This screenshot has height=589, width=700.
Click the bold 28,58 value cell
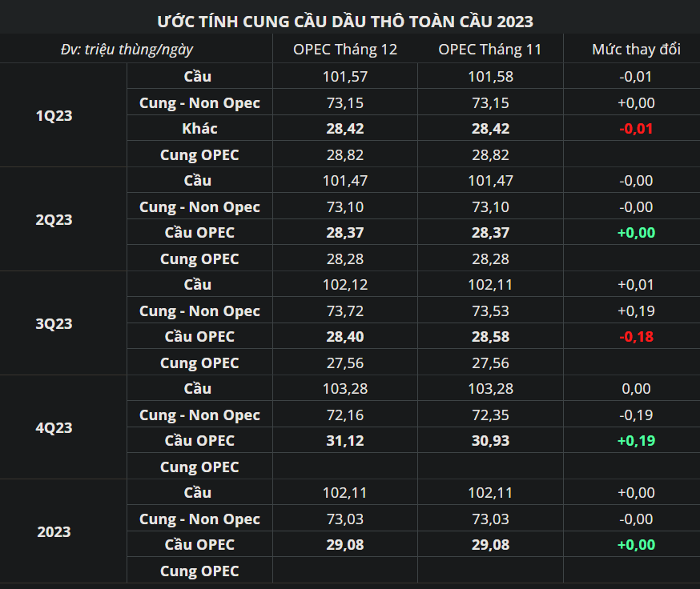(490, 337)
